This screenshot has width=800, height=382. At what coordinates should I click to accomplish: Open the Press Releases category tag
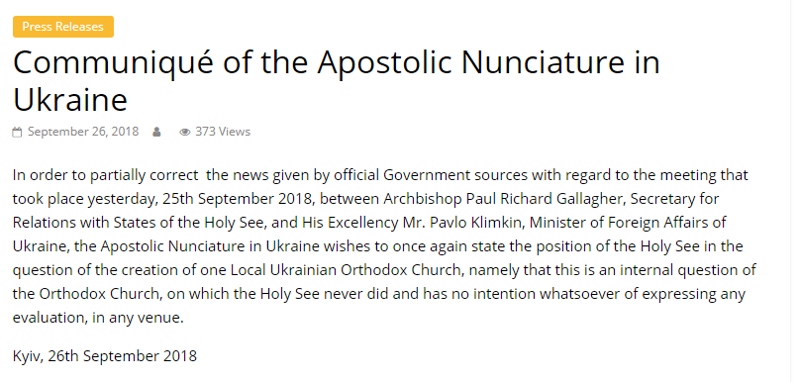63,27
